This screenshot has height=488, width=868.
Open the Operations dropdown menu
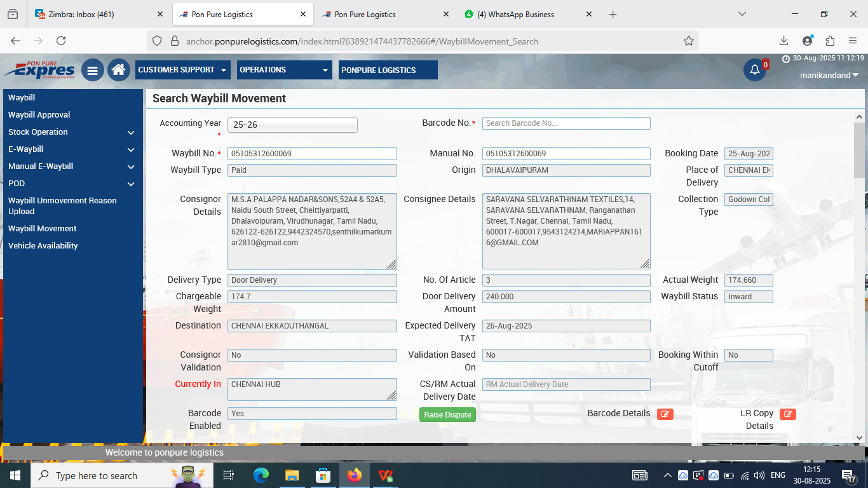[x=284, y=70]
